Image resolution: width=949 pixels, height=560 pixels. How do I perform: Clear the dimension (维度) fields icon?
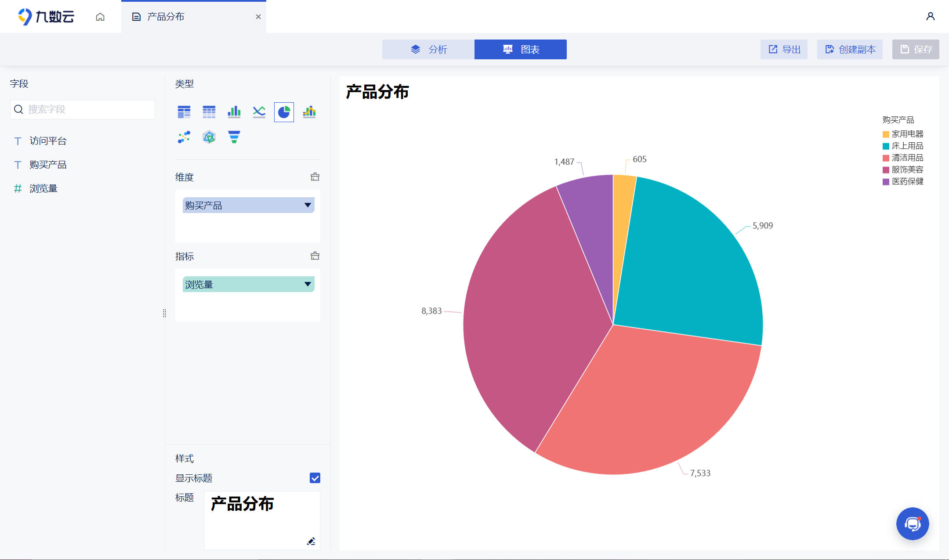315,177
